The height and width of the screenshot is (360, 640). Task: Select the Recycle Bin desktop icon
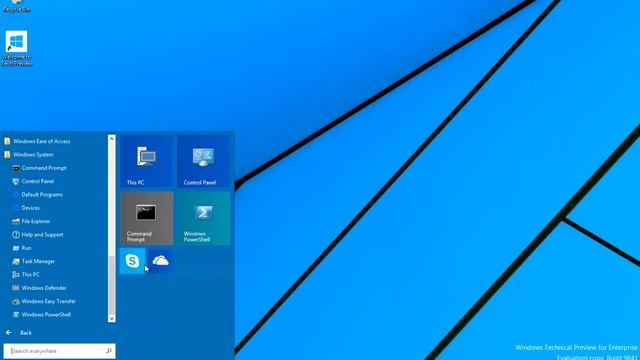(x=16, y=6)
